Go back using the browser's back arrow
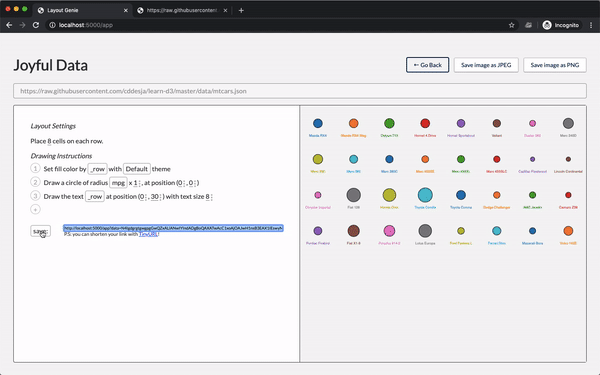Screen dimensions: 600x375 tap(9, 25)
